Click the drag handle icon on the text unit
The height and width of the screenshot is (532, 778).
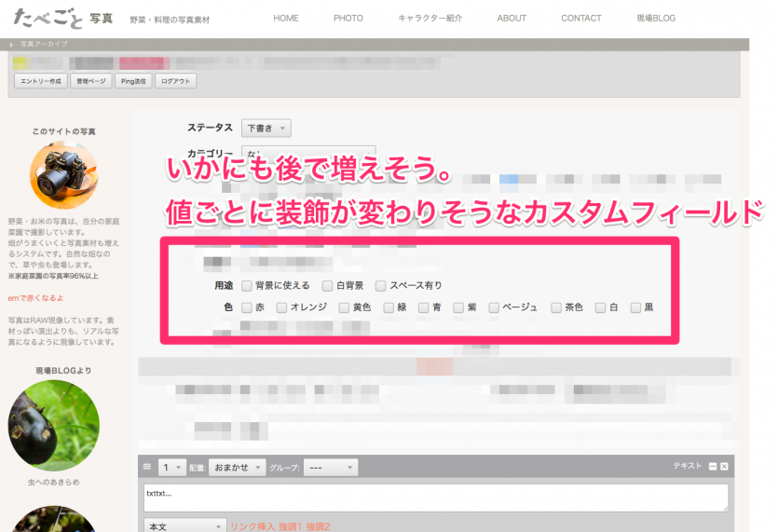(147, 467)
